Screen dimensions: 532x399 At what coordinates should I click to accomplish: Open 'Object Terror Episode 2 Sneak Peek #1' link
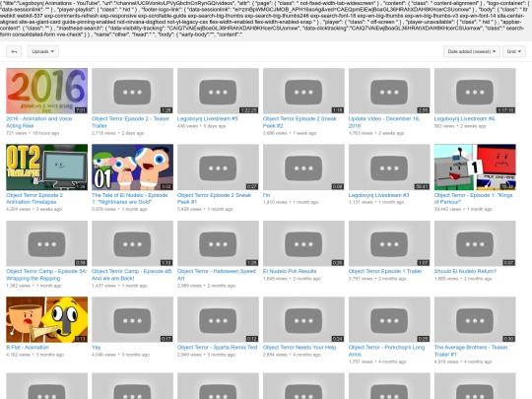(x=214, y=198)
